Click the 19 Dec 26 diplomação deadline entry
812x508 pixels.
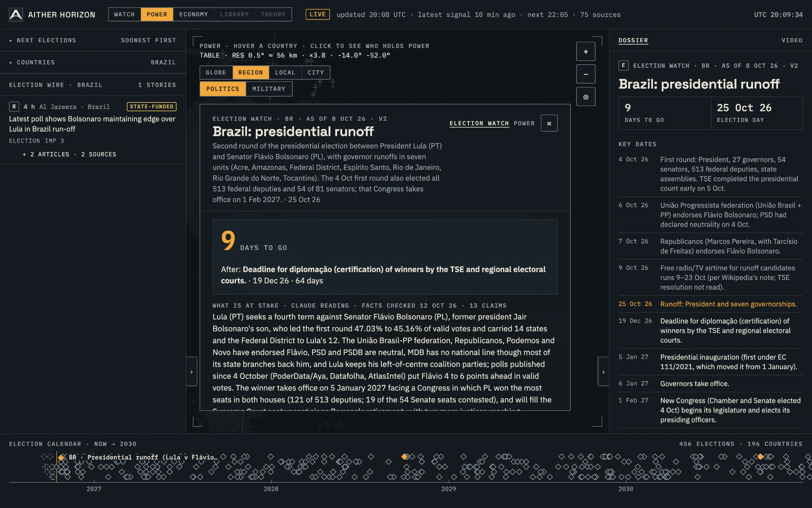[x=710, y=330]
